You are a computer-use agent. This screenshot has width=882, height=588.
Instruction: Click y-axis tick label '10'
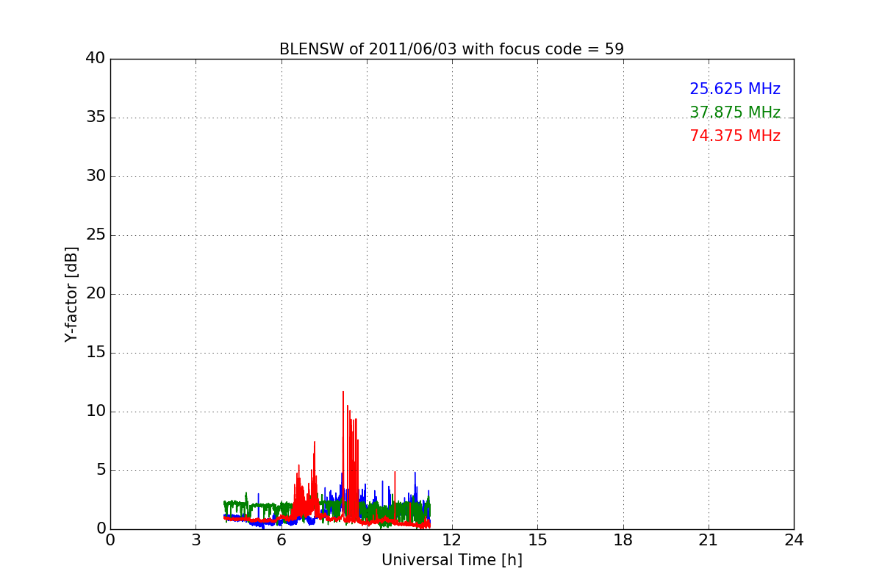click(x=96, y=412)
